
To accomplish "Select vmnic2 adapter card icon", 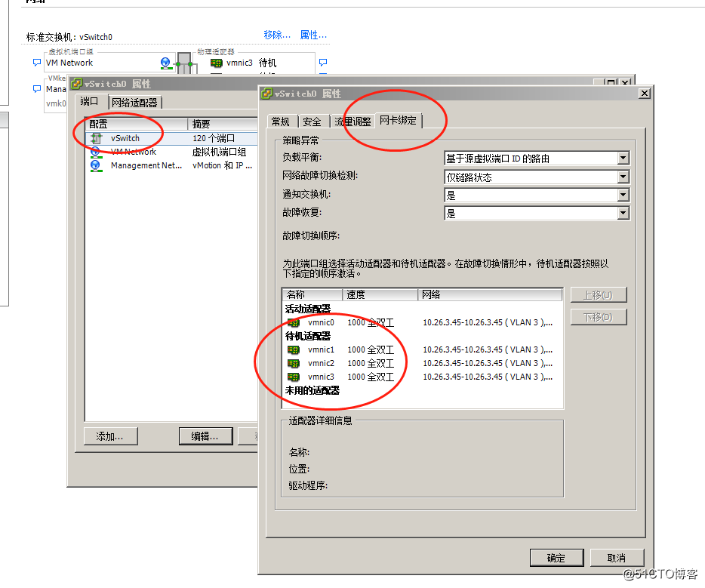I will (294, 363).
